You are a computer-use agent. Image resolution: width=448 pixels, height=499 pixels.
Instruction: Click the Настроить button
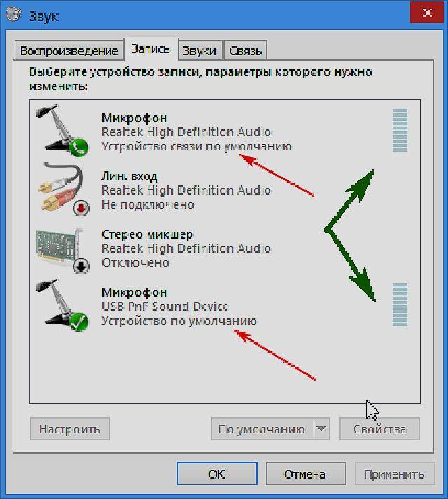[x=70, y=429]
